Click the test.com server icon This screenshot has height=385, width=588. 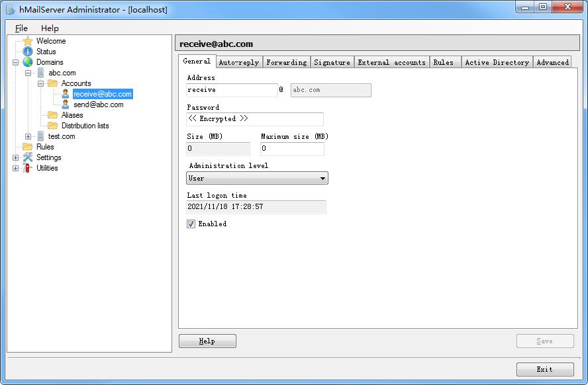coord(40,136)
